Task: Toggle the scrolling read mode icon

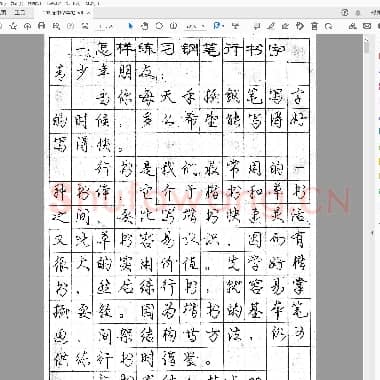Action: coord(236,26)
